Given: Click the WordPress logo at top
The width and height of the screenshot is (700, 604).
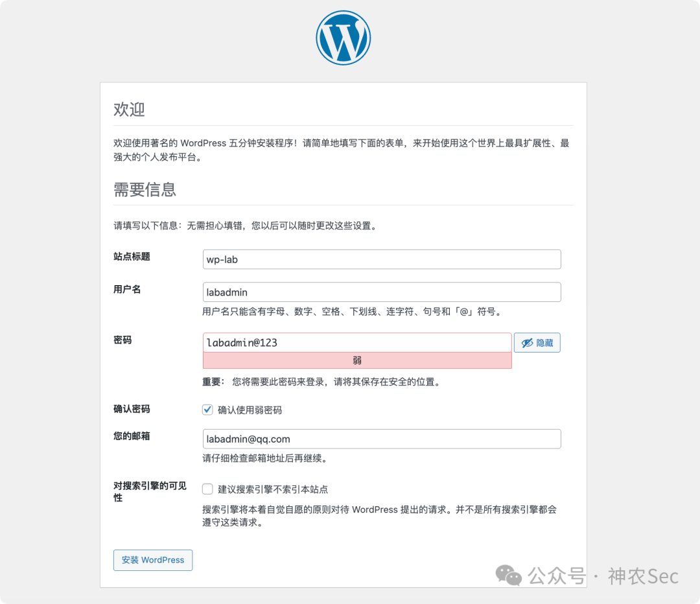Looking at the screenshot, I should pos(344,38).
